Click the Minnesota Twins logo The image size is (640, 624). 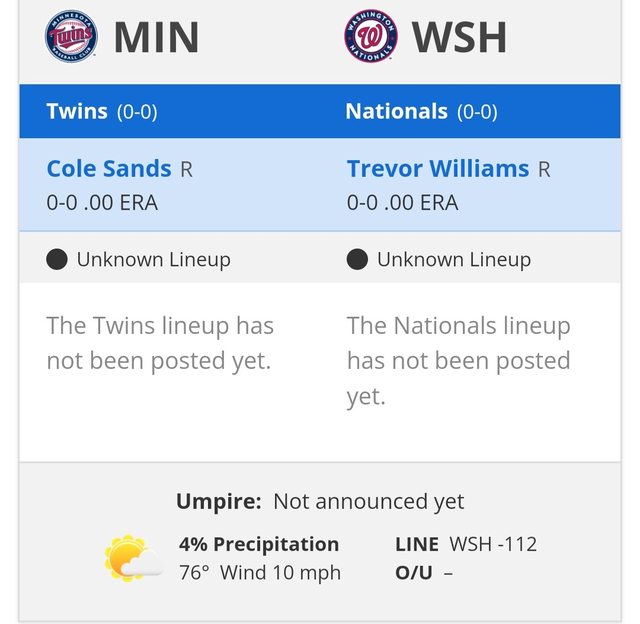71,37
